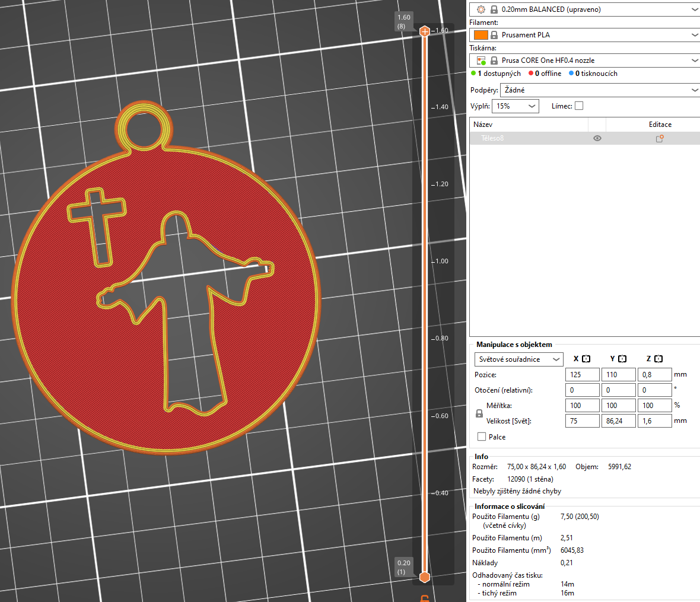Toggle the Palce (inches) checkbox
This screenshot has height=602, width=700.
(x=482, y=437)
